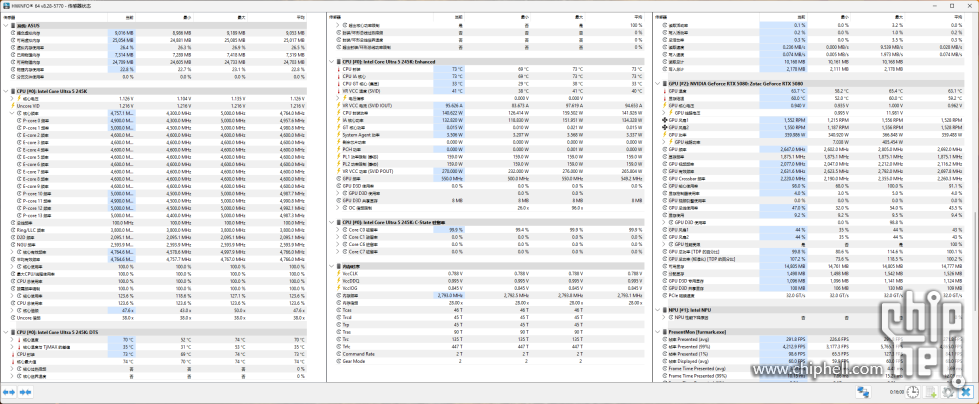The image size is (979, 404).
Task: Click the red X close sensors icon
Action: pos(967,391)
